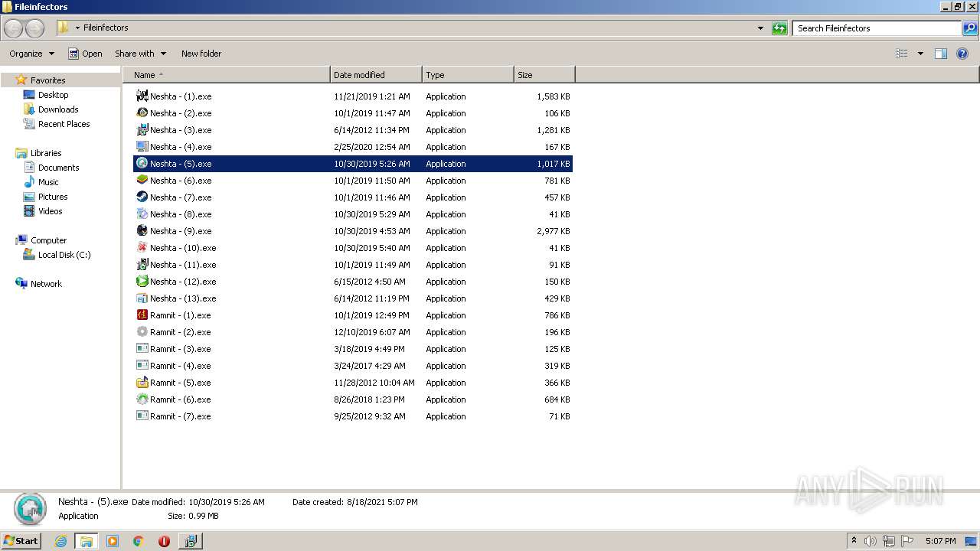Click the Neshta - (4).exe file icon
Screen dimensions: 980x551
pyautogui.click(x=142, y=147)
